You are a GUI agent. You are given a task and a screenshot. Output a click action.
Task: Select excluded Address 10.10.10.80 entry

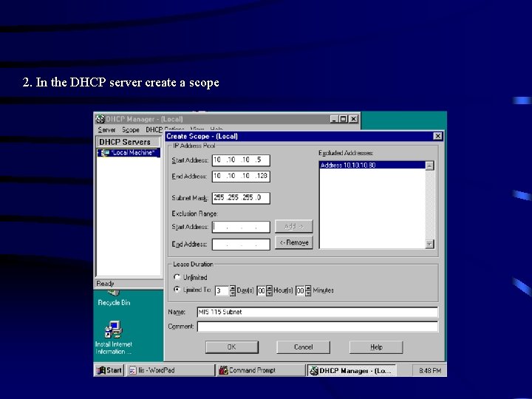372,166
